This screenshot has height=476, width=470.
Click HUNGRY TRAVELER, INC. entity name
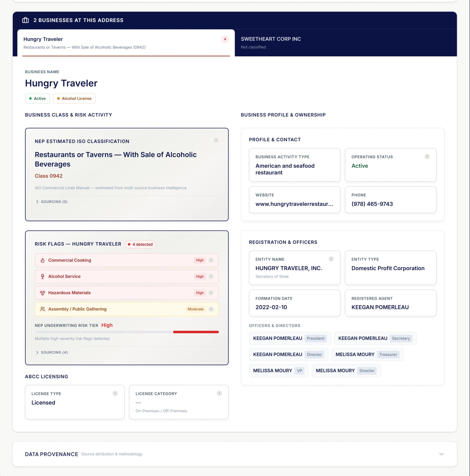[x=289, y=268]
